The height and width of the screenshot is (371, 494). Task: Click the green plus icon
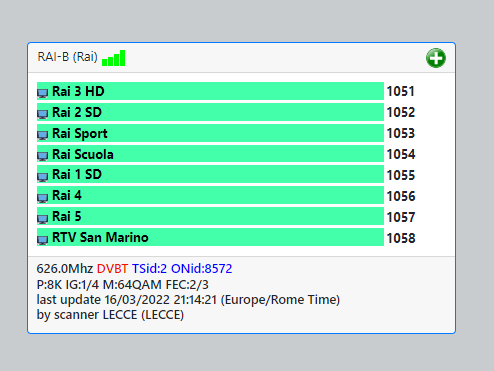coord(436,58)
